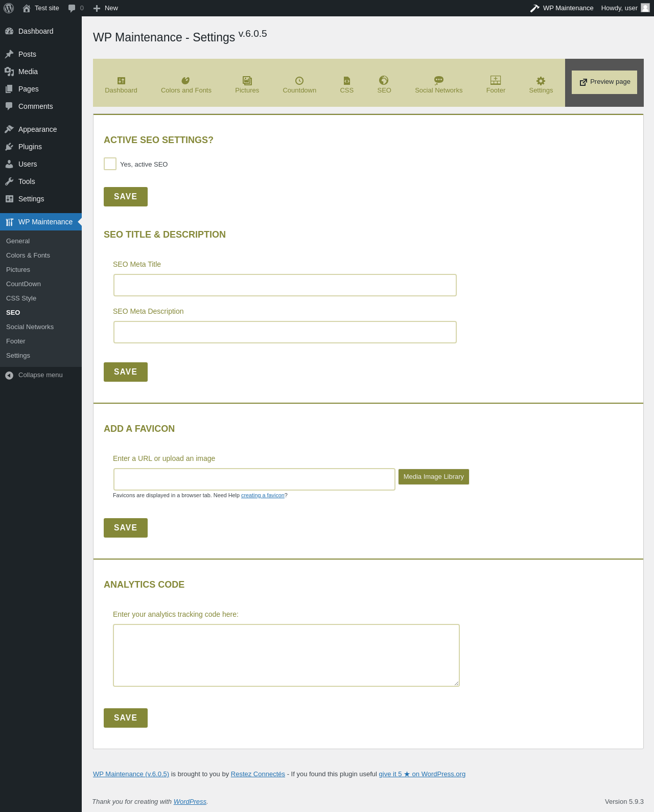654x812 pixels.
Task: Click the Collapse menu arrow icon
Action: (x=9, y=375)
